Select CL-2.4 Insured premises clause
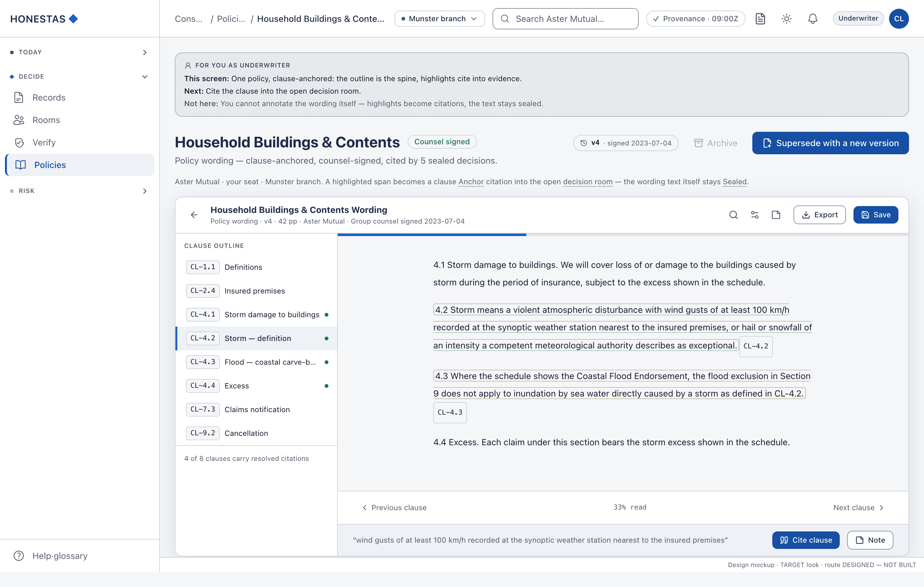Viewport: 924px width, 587px height. [x=256, y=291]
